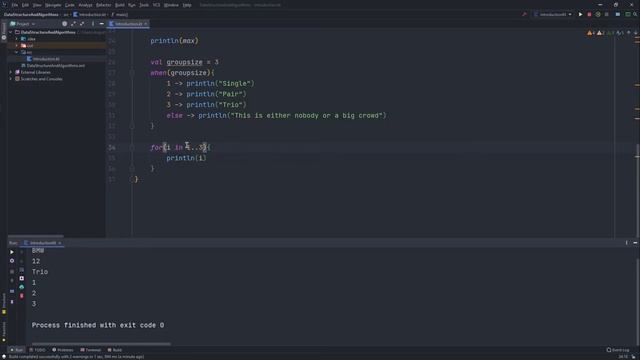Click the red trash icon to clear the console
The width and height of the screenshot is (640, 360).
[22, 296]
